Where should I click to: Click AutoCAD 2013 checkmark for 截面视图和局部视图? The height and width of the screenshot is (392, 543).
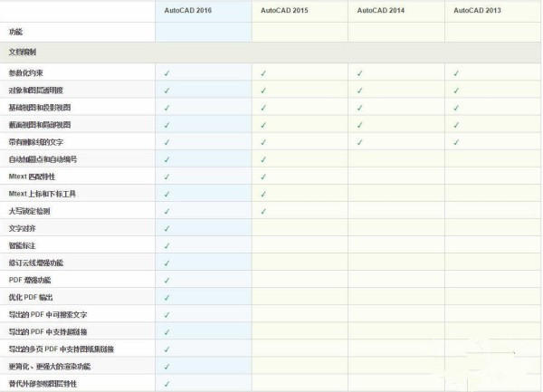click(457, 125)
